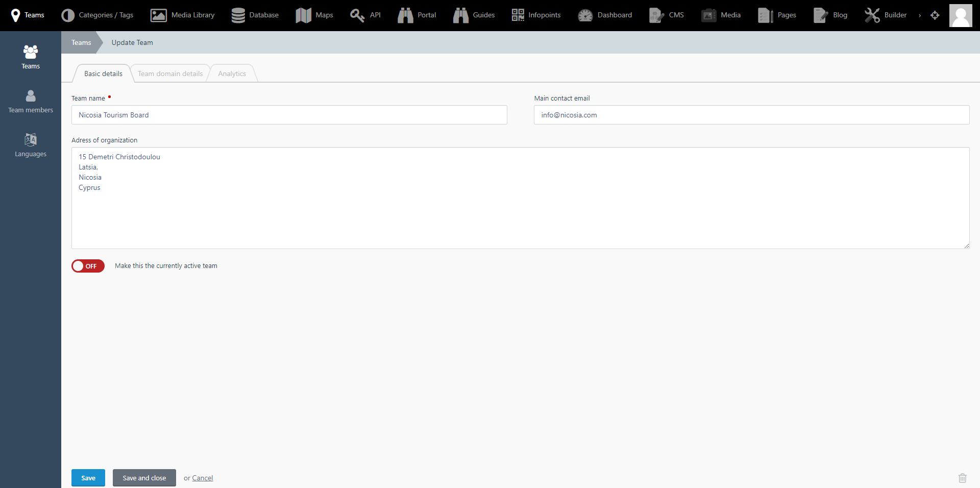Click the trash delete icon at bottom right
The height and width of the screenshot is (488, 980).
[962, 478]
